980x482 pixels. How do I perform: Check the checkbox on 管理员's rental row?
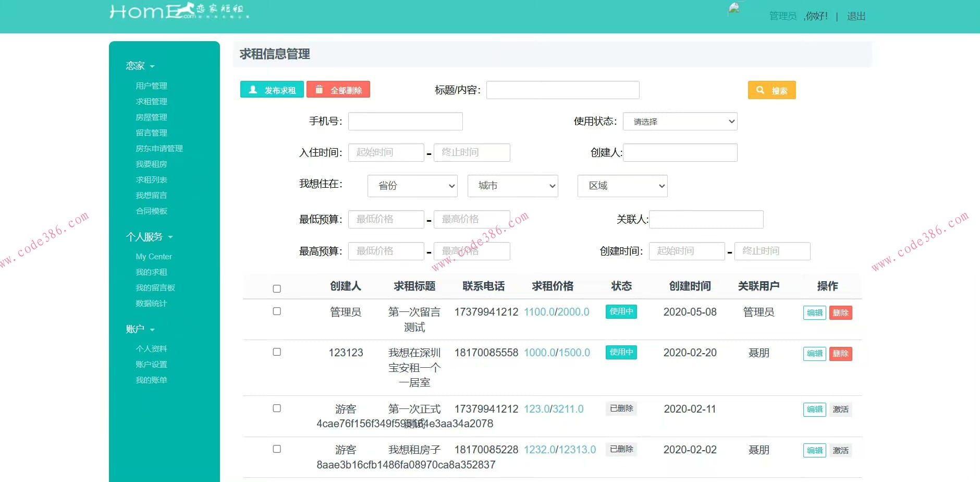click(x=277, y=311)
